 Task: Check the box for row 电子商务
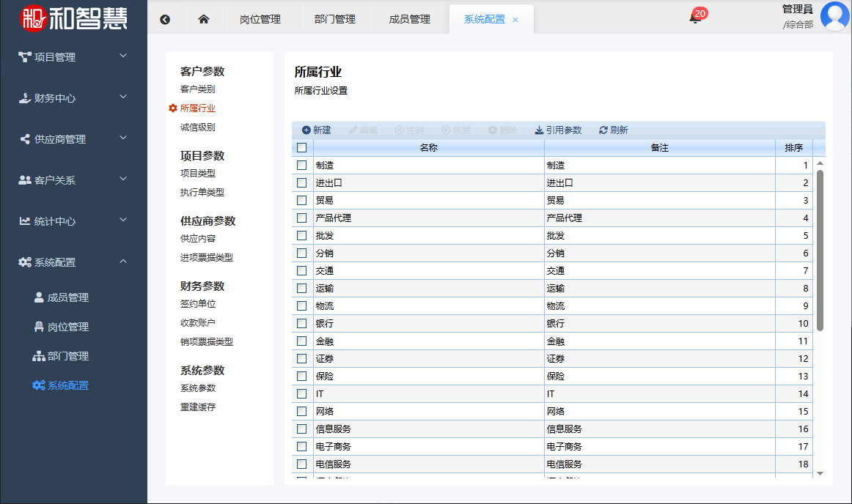click(302, 446)
